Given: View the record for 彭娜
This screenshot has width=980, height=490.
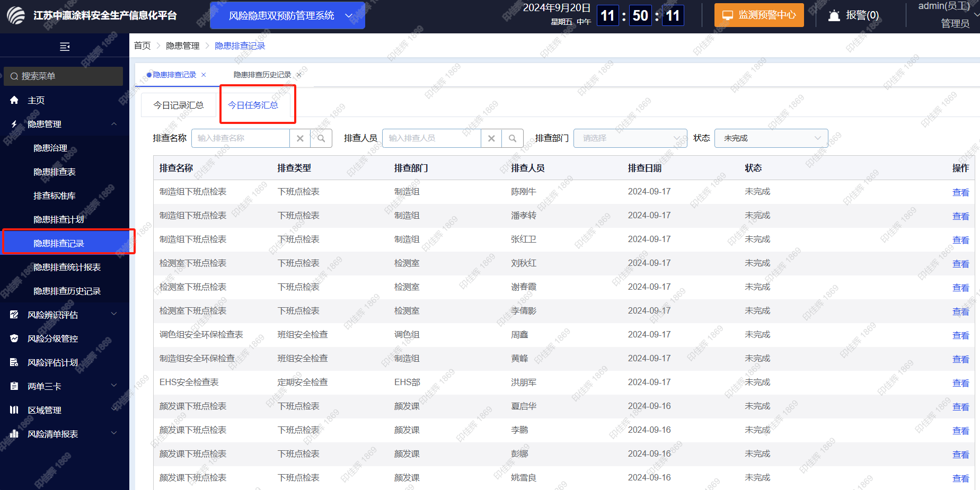Looking at the screenshot, I should coord(960,455).
